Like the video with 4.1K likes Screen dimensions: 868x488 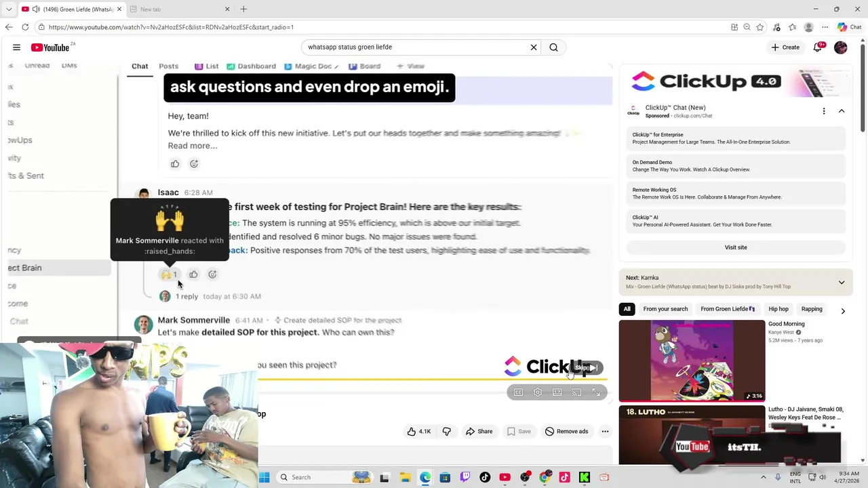419,431
